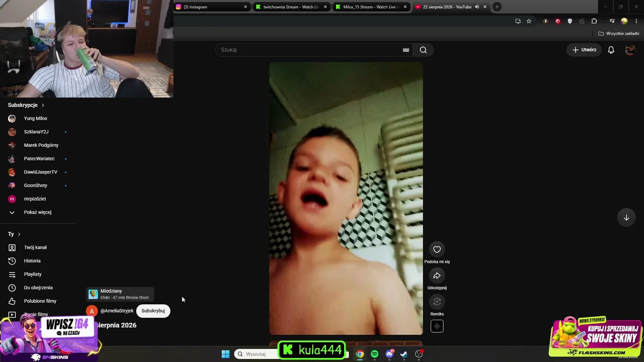Open Spotify from the taskbar
Viewport: 644px width, 362px height.
[374, 354]
